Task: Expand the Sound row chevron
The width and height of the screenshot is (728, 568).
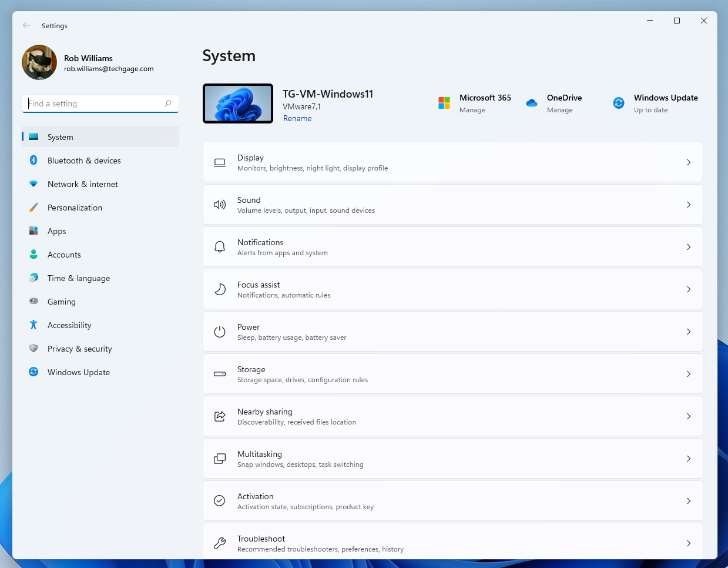Action: [689, 205]
